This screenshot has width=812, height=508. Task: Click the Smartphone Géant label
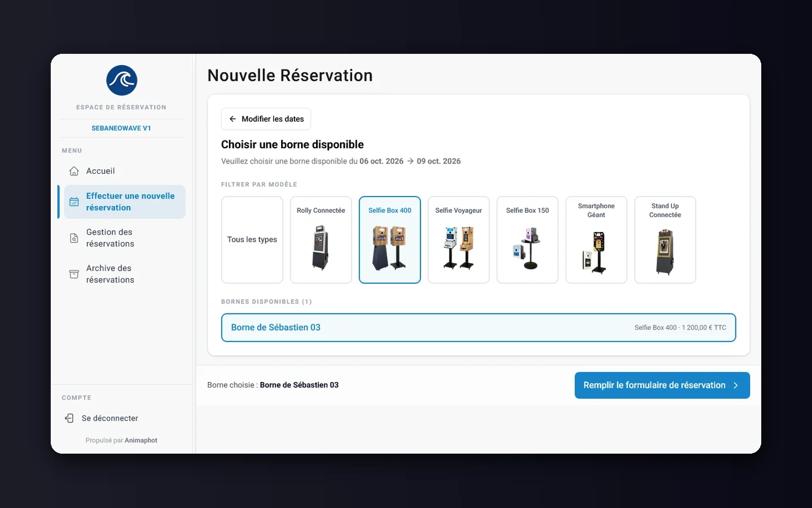[596, 210]
